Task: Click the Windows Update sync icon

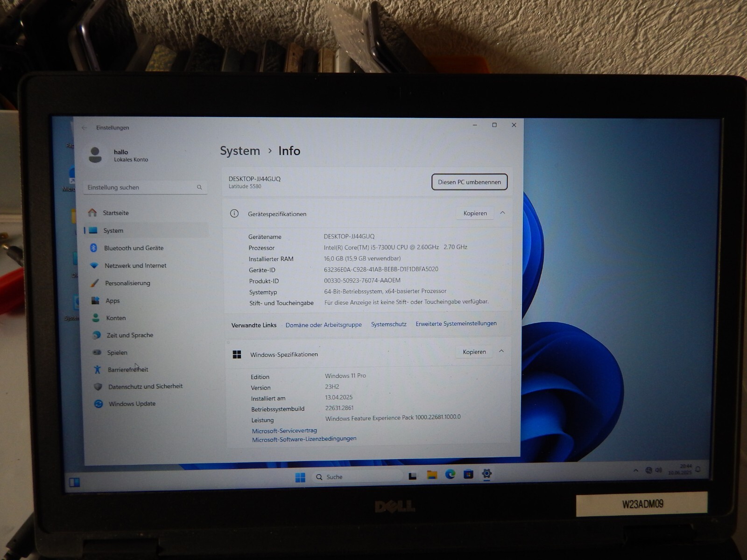Action: pos(99,404)
